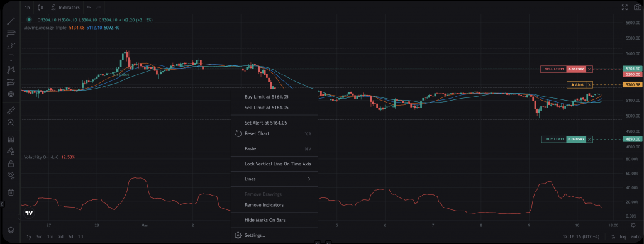Select the Text annotation tool

[x=11, y=58]
